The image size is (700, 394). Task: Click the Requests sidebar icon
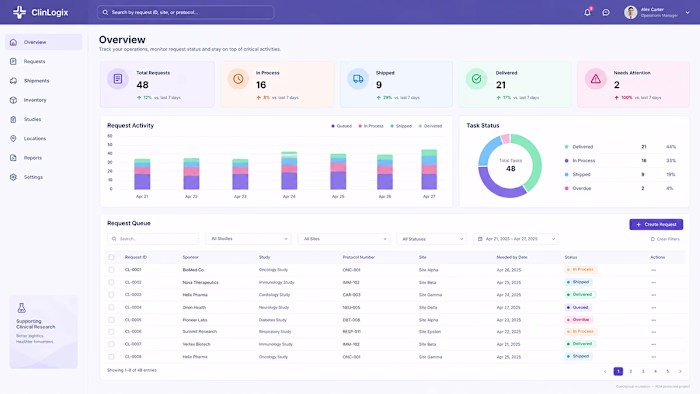13,61
